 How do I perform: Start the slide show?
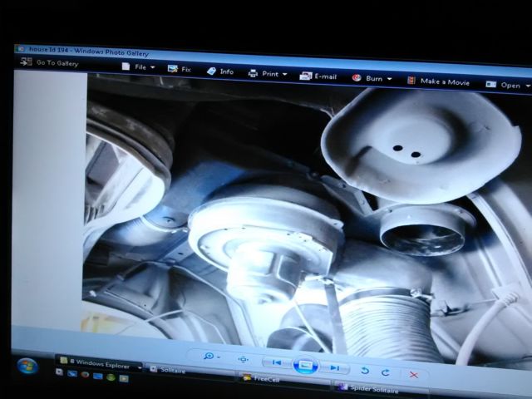[305, 366]
